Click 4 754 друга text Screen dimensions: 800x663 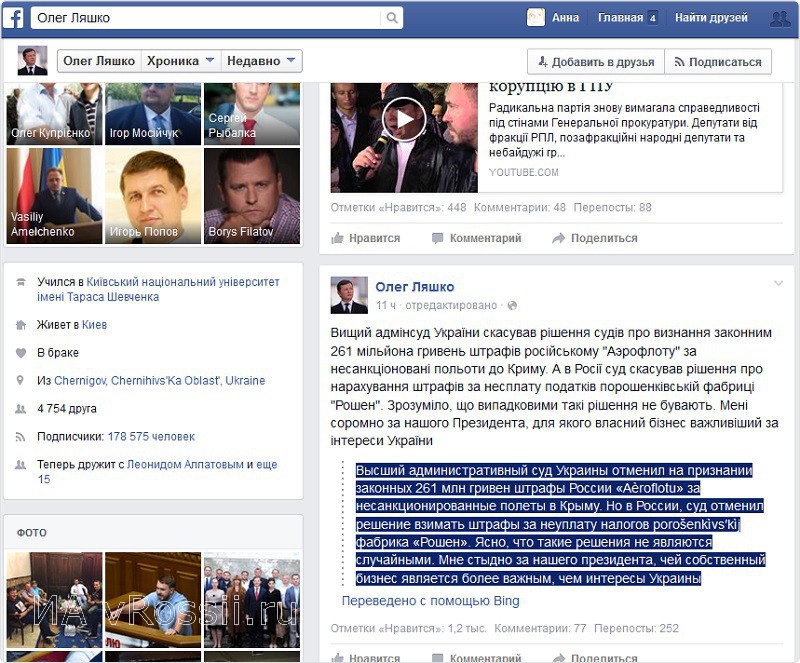pos(67,409)
